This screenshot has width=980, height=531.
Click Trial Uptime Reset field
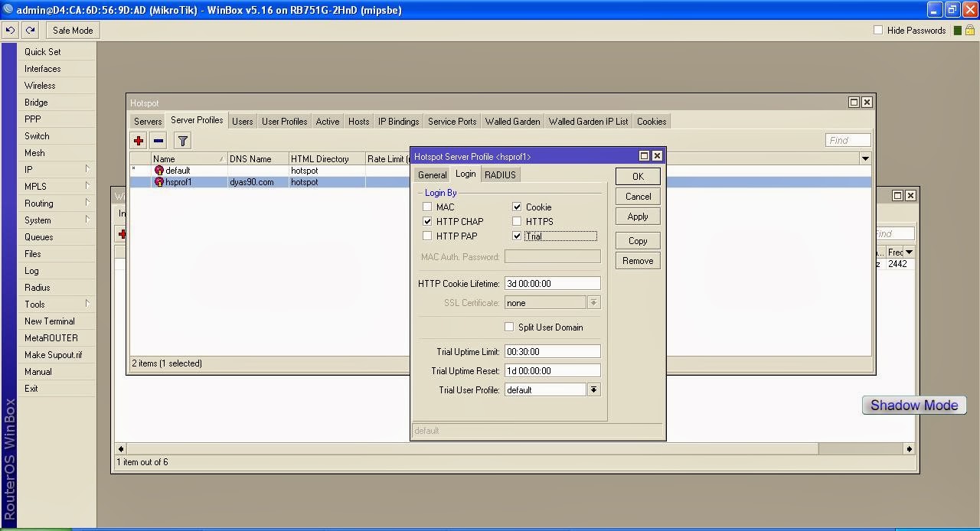(552, 370)
